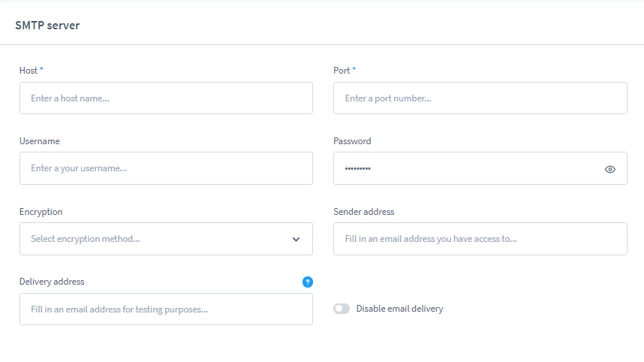Click the Password label text
Viewport: 644px width, 362px height.
coord(352,141)
